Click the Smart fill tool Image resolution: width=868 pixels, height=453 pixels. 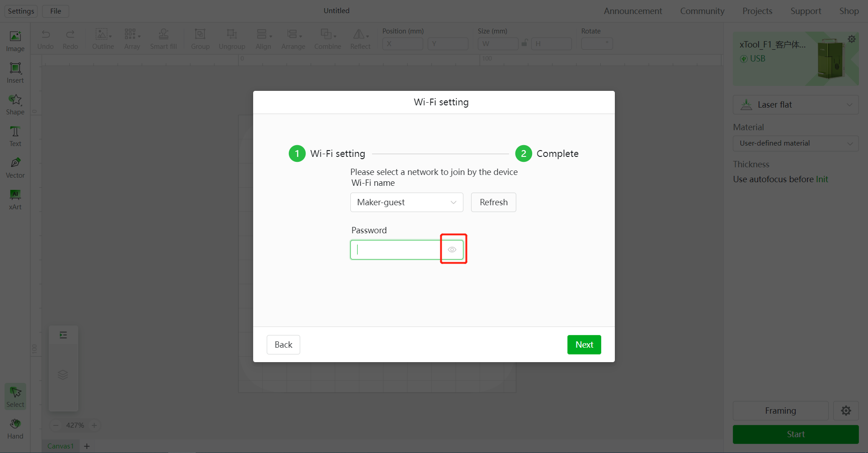click(x=163, y=39)
